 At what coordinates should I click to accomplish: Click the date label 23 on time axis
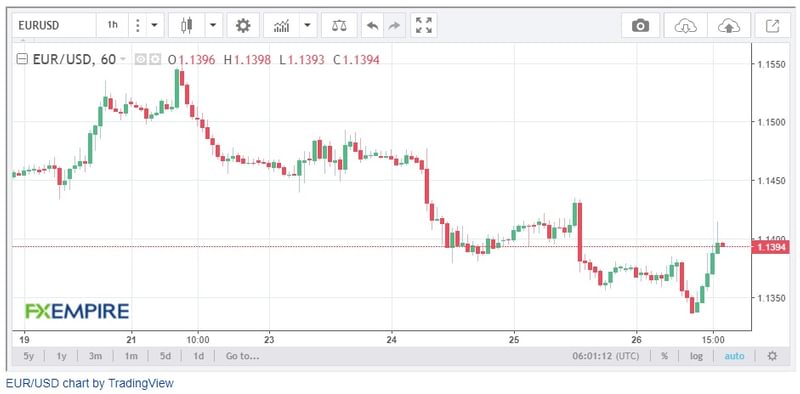coord(269,339)
